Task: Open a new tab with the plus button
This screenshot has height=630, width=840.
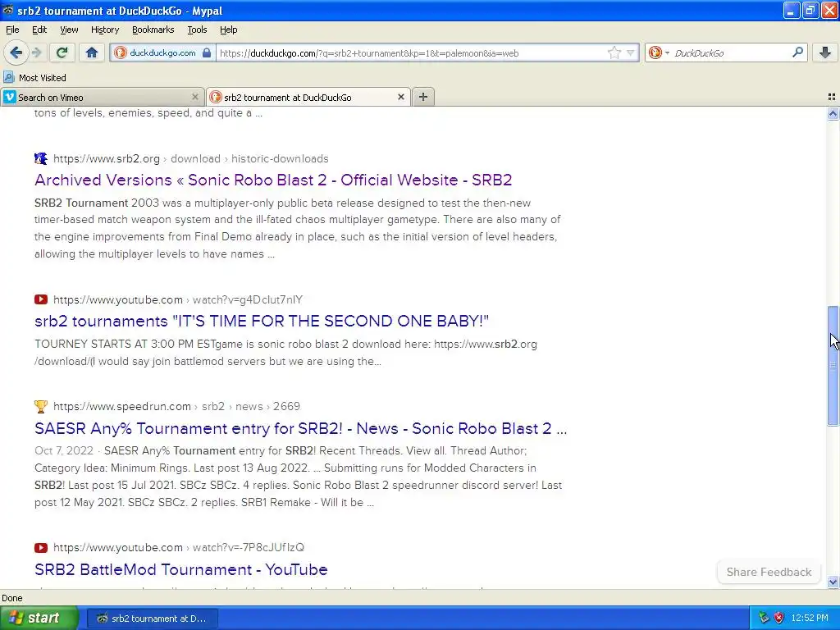Action: (x=423, y=97)
